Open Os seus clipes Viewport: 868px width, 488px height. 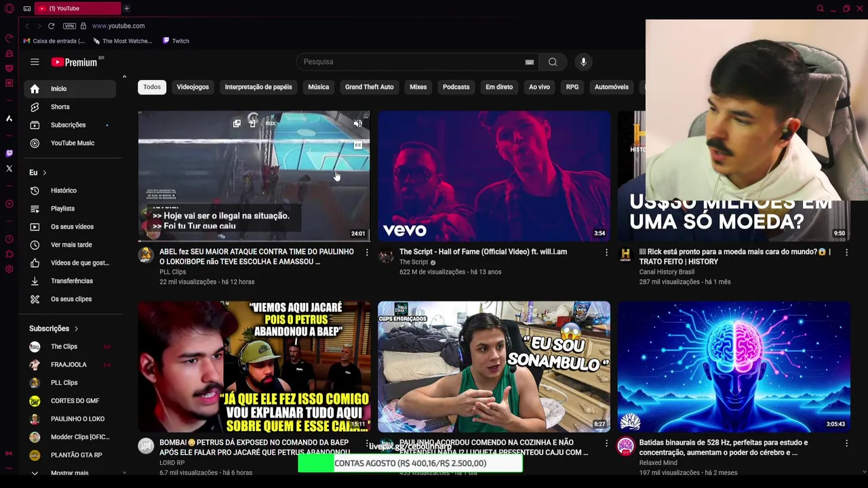70,299
